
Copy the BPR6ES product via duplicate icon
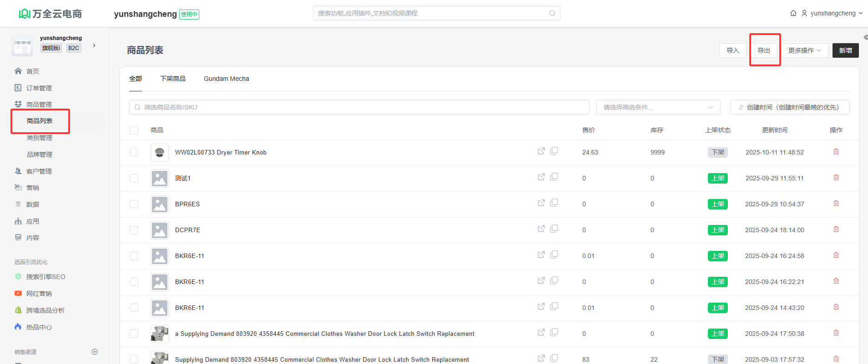point(554,203)
